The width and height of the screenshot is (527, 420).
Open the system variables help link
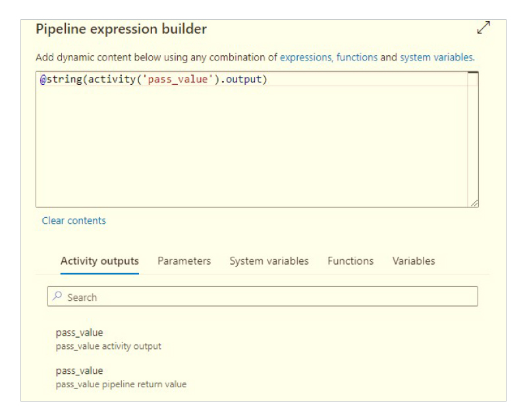pyautogui.click(x=436, y=57)
